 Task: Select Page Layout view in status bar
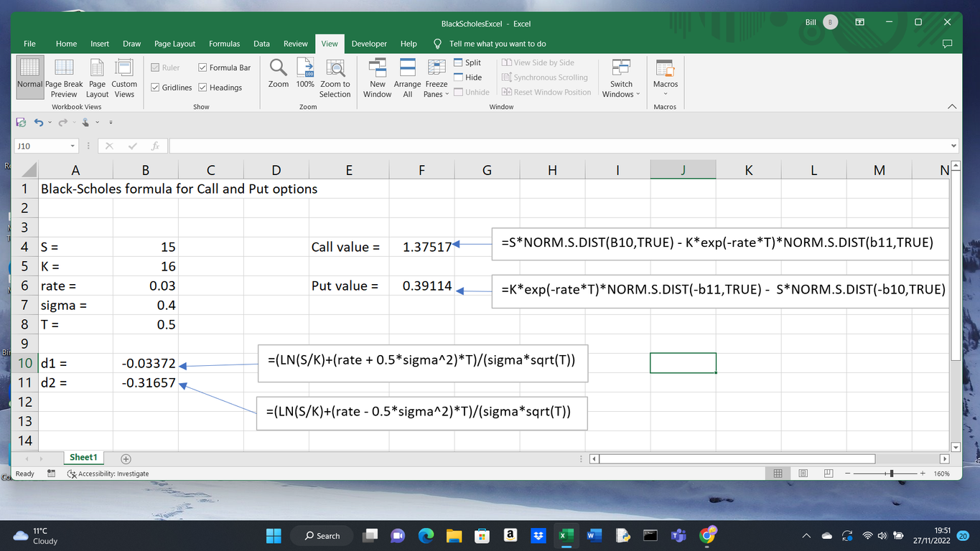pos(803,474)
